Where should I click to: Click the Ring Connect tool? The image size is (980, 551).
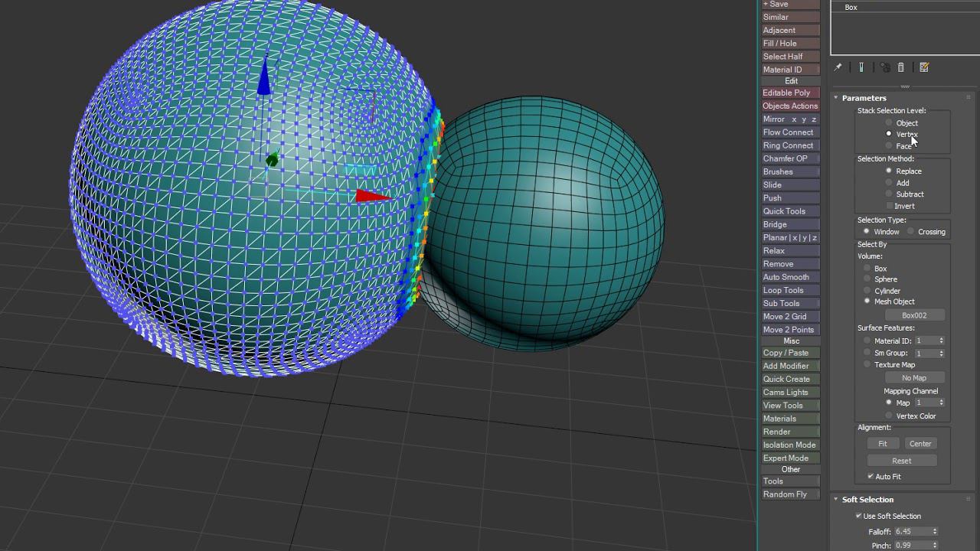point(790,145)
